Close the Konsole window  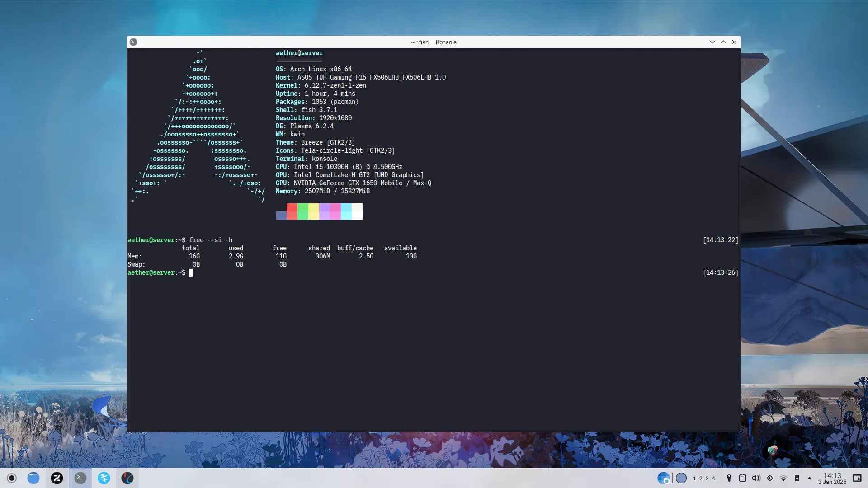coord(734,42)
